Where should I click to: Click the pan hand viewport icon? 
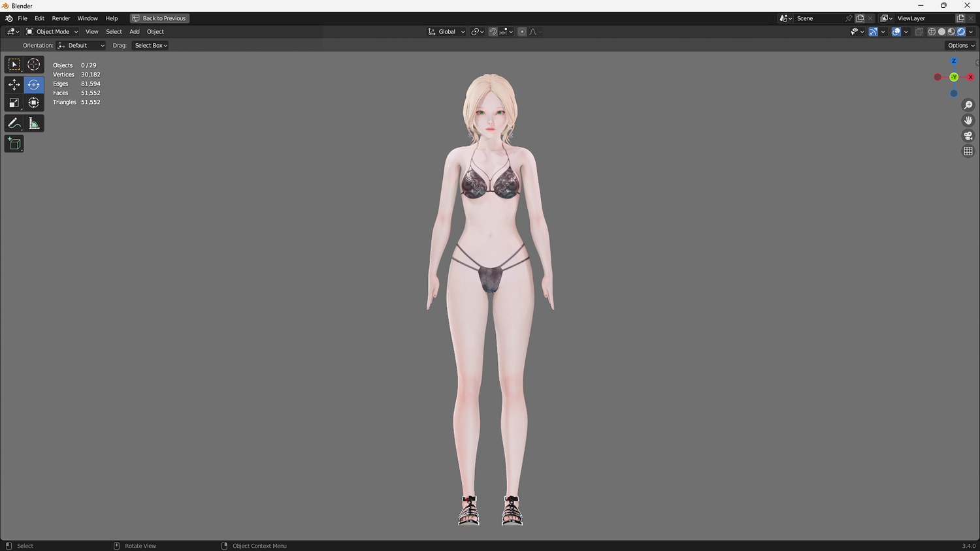pyautogui.click(x=968, y=120)
